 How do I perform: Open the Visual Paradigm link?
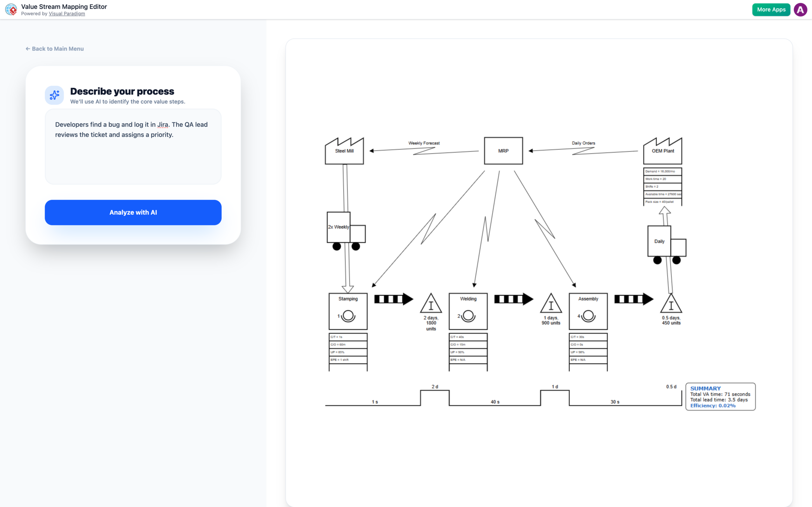tap(67, 13)
